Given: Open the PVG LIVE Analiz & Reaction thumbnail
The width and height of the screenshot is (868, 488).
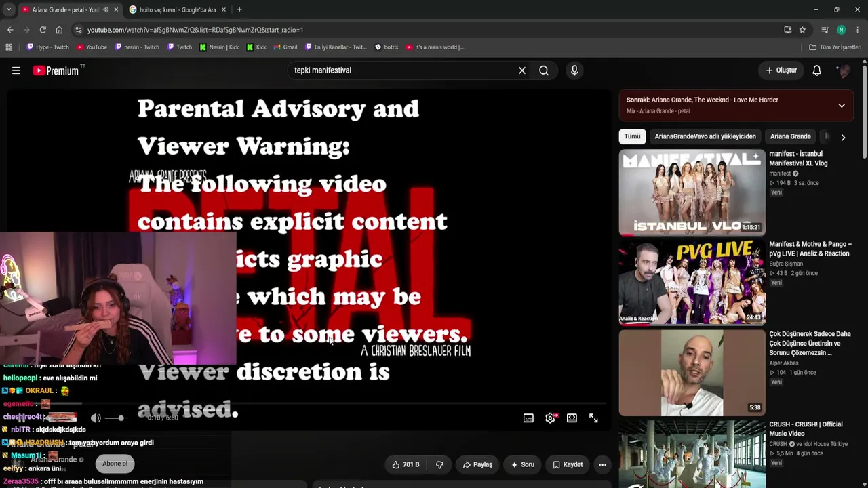Looking at the screenshot, I should click(692, 283).
